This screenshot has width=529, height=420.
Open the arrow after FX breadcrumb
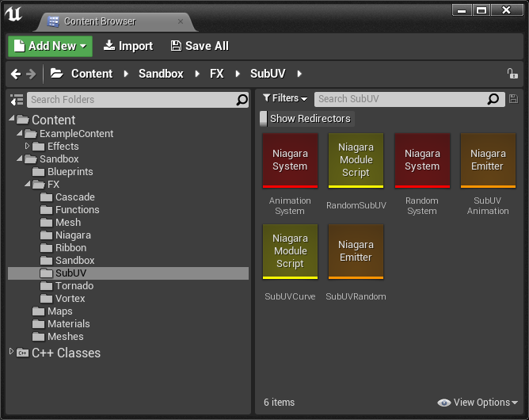click(x=238, y=74)
